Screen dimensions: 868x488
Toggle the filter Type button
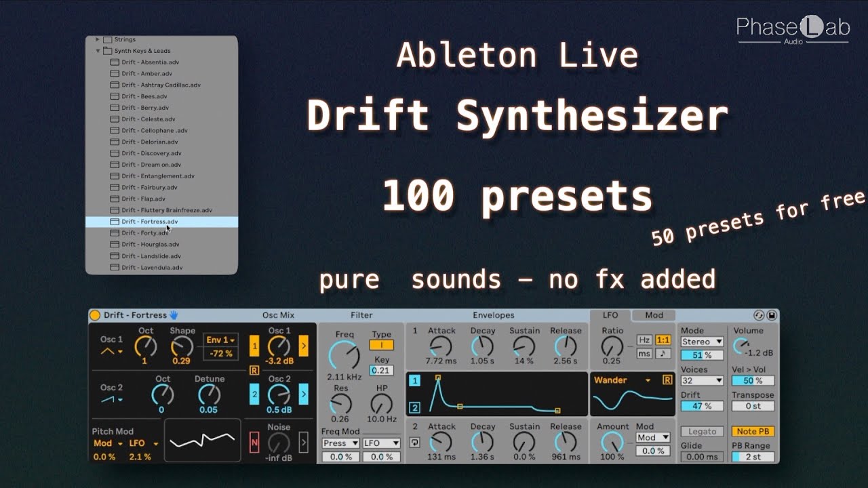382,345
